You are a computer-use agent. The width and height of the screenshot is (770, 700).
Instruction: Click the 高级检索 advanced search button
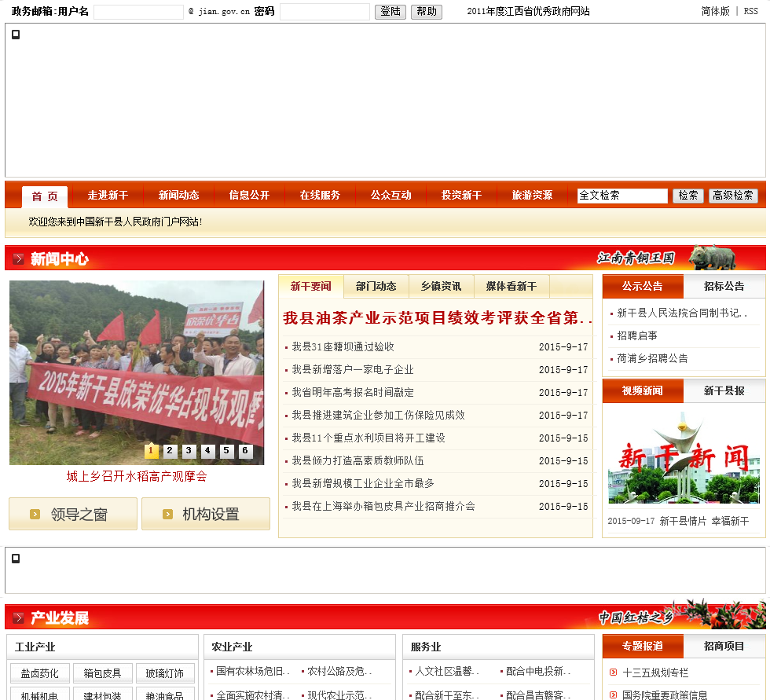[x=733, y=196]
